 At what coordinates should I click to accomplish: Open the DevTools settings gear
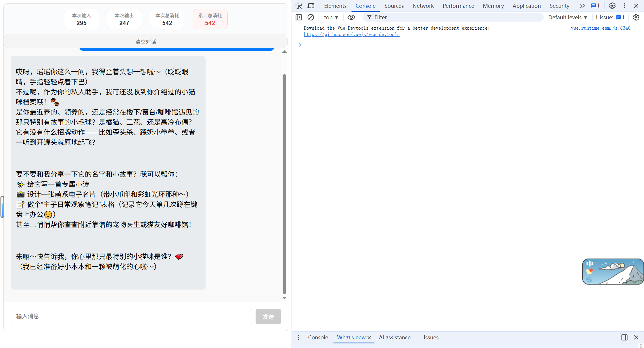point(612,6)
